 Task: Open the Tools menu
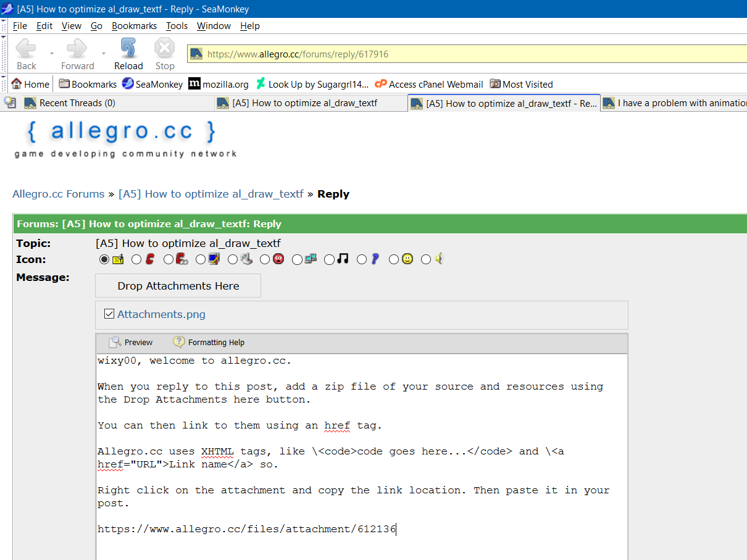(x=177, y=26)
